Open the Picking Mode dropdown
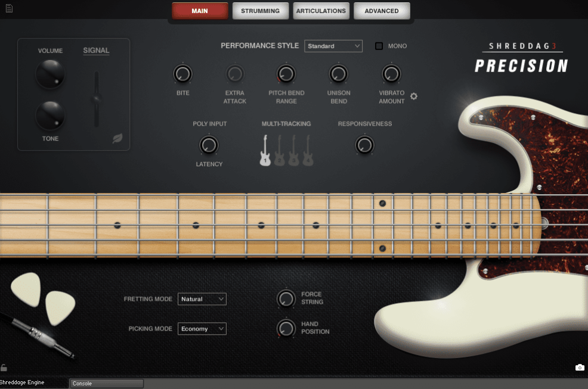Image resolution: width=588 pixels, height=389 pixels. click(x=202, y=328)
